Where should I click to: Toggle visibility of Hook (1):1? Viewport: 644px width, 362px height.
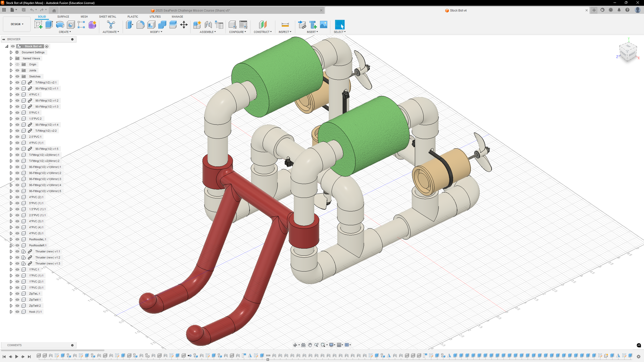(17, 312)
